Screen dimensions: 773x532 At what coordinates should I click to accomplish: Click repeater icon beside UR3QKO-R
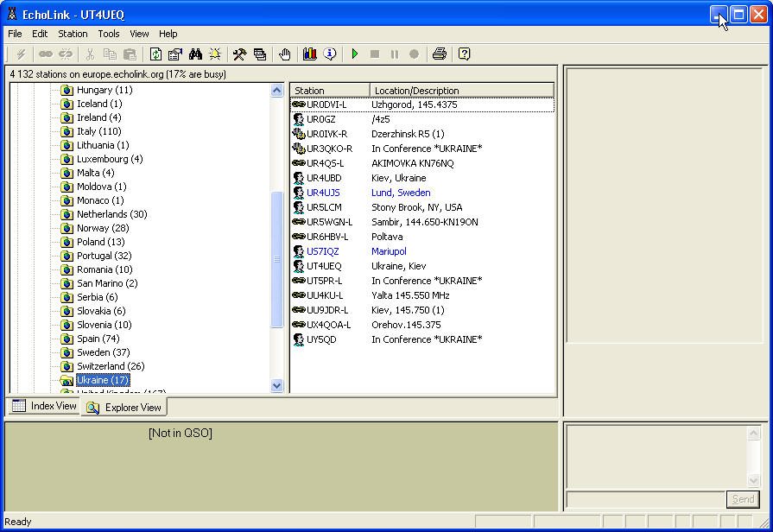[x=299, y=148]
